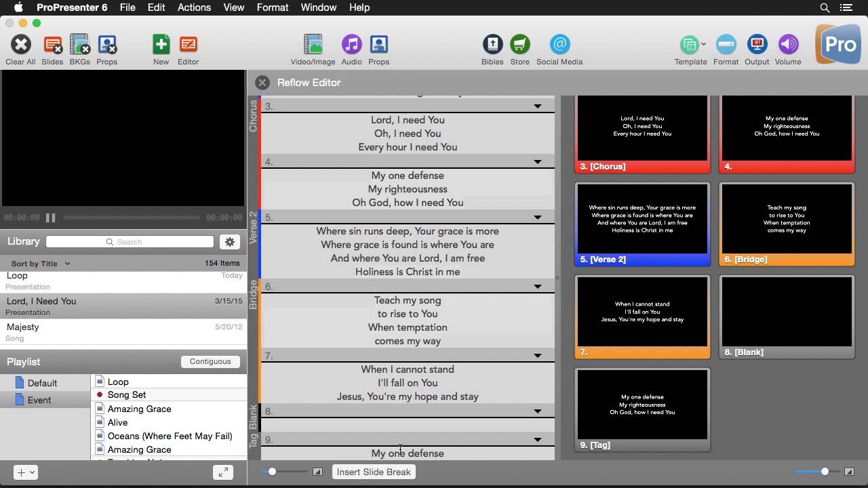The image size is (868, 488).
Task: Click the expand-arrows icon below the playlist
Action: (222, 472)
